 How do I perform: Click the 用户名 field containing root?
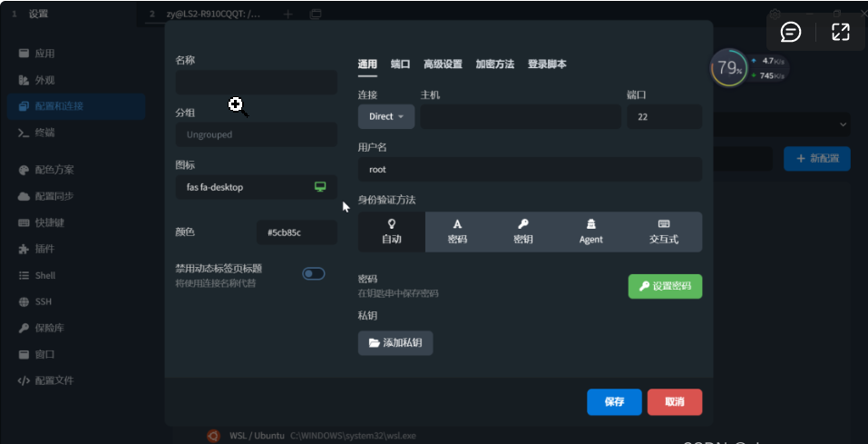pos(531,169)
